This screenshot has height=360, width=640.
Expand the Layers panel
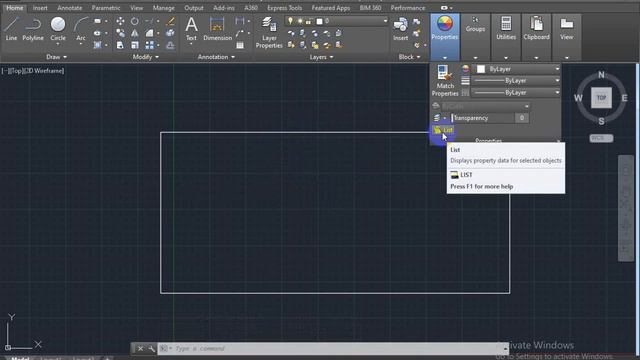(321, 57)
